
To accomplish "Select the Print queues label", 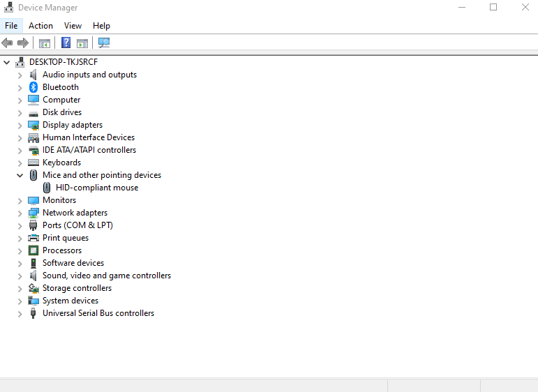I will coord(66,238).
